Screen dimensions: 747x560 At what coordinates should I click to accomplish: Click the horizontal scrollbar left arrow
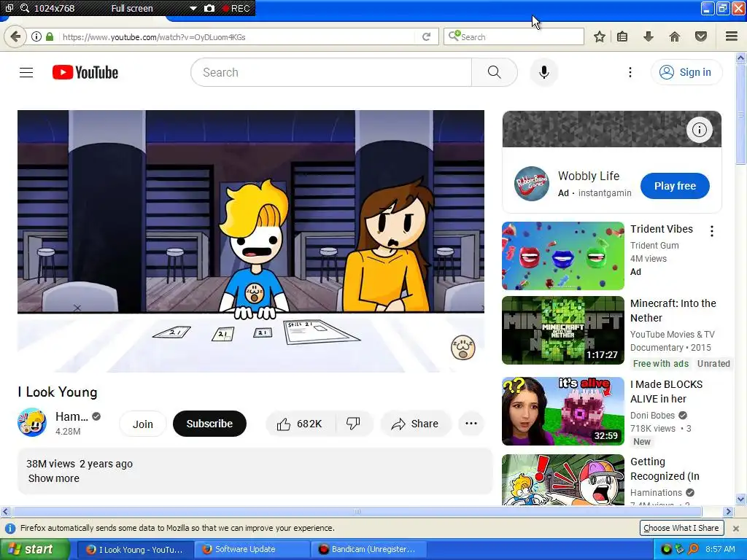5,511
